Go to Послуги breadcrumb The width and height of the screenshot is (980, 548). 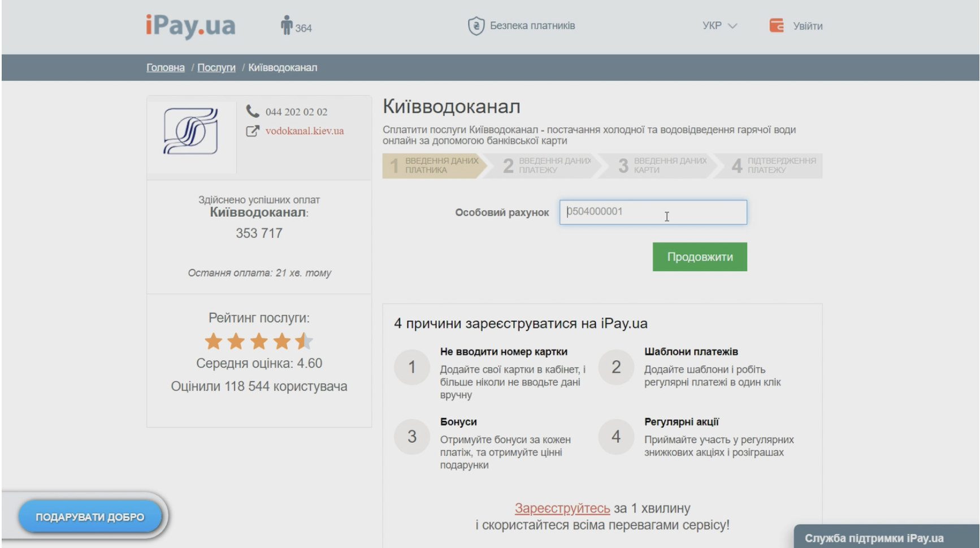coord(216,68)
